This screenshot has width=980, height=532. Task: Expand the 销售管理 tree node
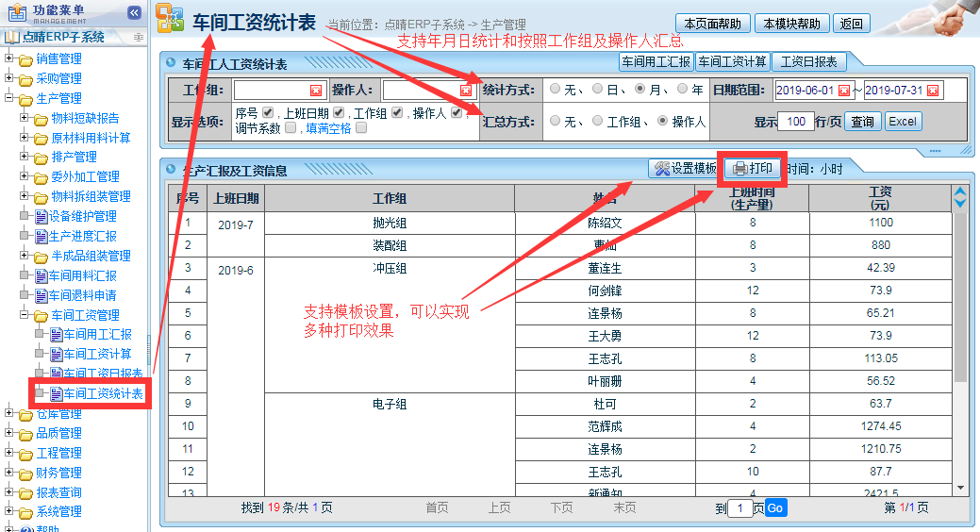point(9,58)
